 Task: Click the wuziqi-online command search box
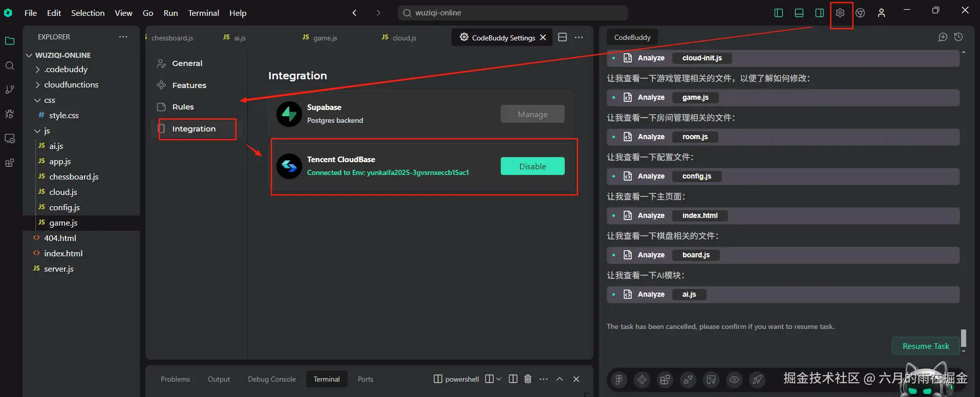click(x=513, y=13)
